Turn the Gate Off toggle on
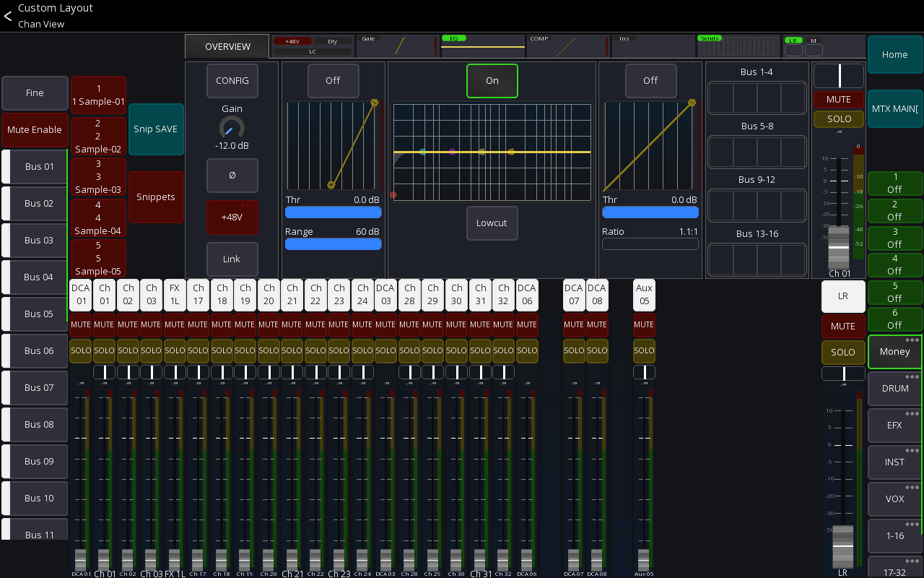The width and height of the screenshot is (924, 578). coord(333,80)
